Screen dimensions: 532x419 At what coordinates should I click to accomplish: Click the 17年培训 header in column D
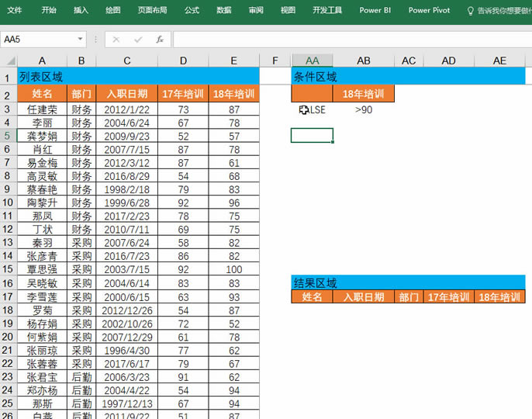(x=183, y=93)
